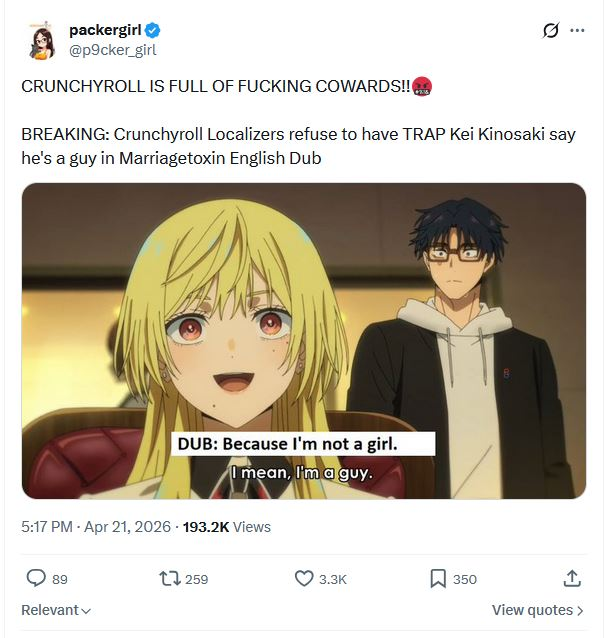The image size is (605, 638).
Task: Open View quotes link
Action: (x=538, y=610)
